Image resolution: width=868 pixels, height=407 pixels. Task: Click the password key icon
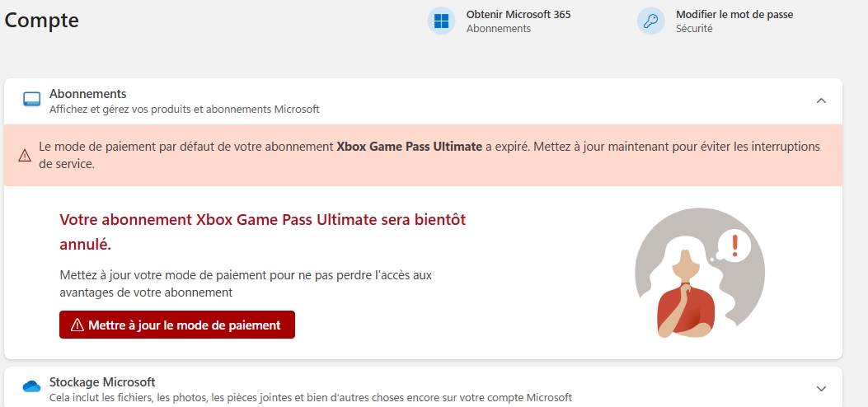tap(651, 21)
